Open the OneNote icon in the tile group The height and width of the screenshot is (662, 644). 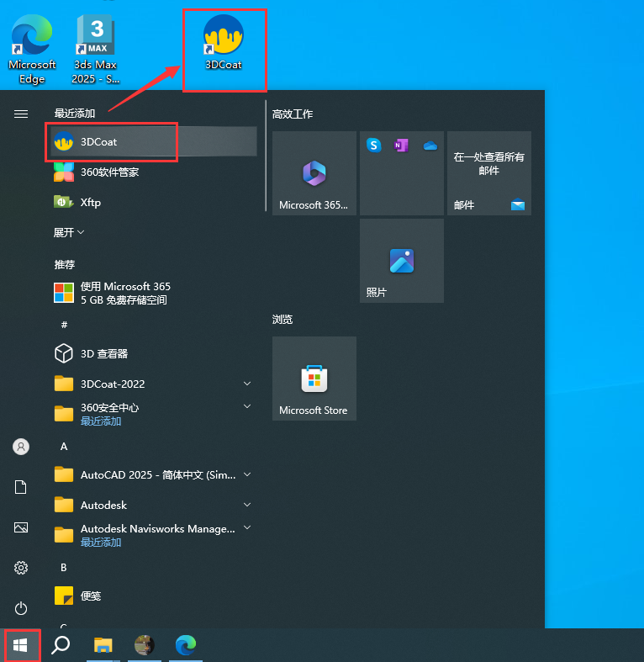pos(401,146)
